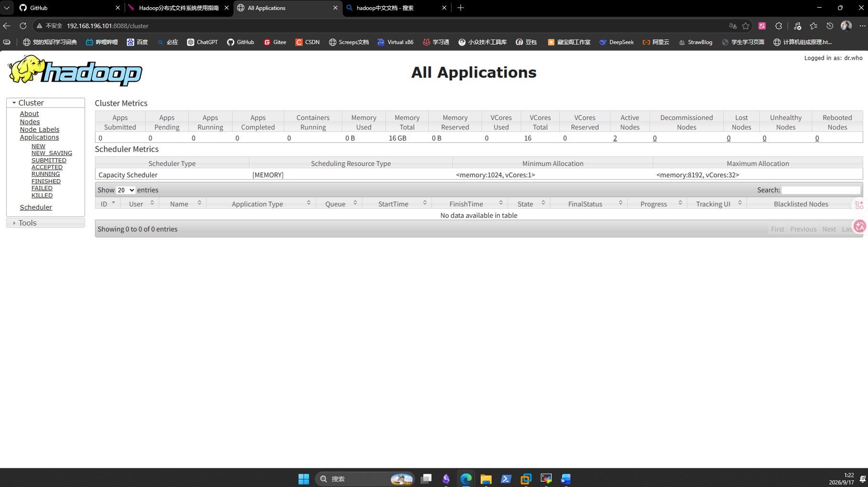Open browser extensions puzzle icon

(x=779, y=26)
